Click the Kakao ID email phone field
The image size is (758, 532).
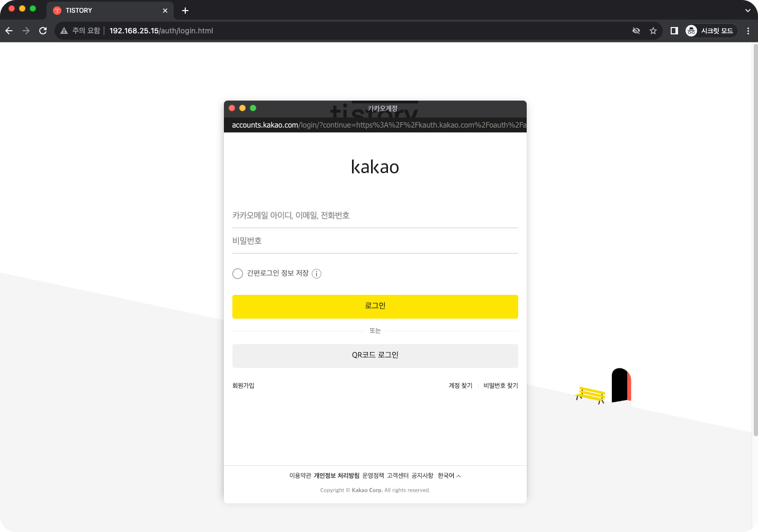[x=375, y=215]
